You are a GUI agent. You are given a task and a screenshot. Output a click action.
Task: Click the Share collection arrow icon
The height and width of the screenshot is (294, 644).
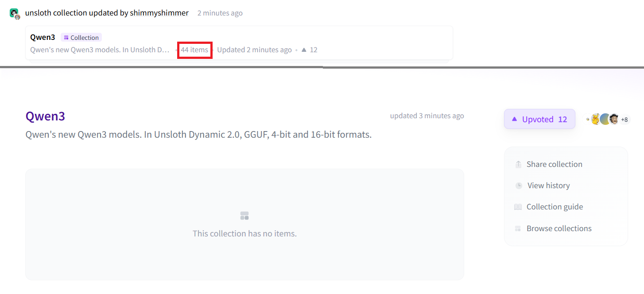click(x=518, y=164)
